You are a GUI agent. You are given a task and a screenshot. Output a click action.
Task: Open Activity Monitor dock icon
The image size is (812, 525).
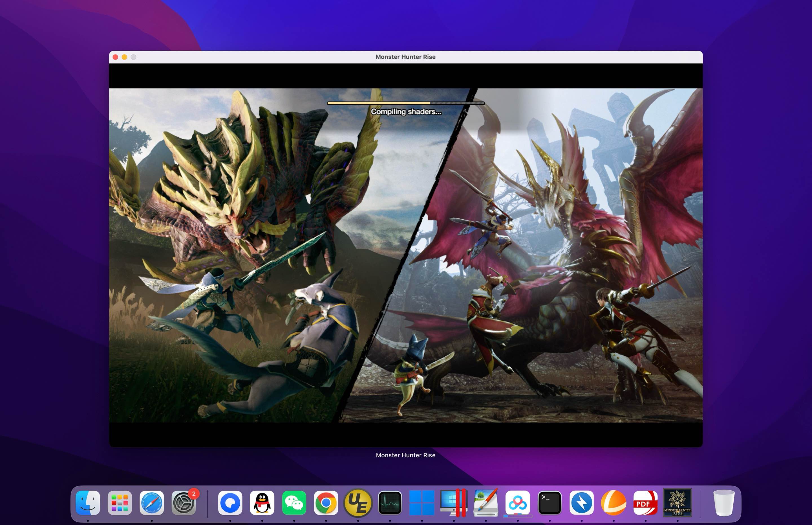click(390, 503)
